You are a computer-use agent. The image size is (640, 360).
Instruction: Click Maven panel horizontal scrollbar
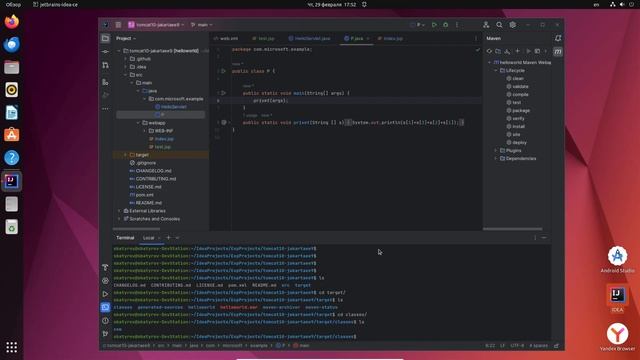(x=513, y=229)
